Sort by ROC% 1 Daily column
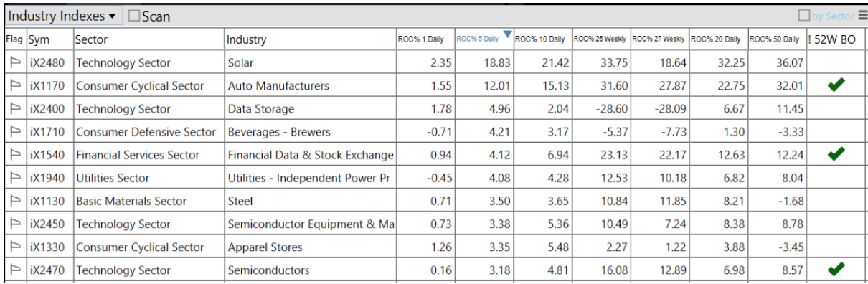 click(420, 39)
